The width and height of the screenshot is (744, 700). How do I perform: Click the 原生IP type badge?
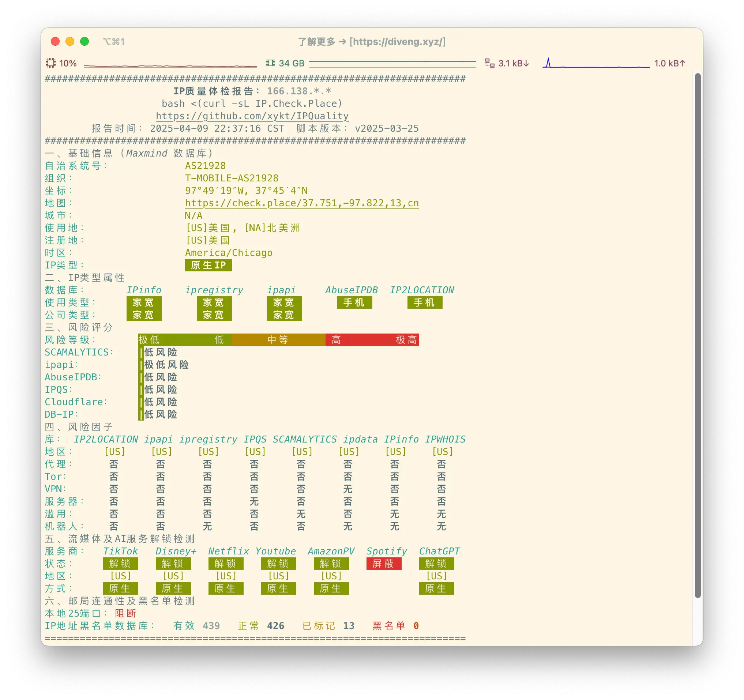point(208,265)
